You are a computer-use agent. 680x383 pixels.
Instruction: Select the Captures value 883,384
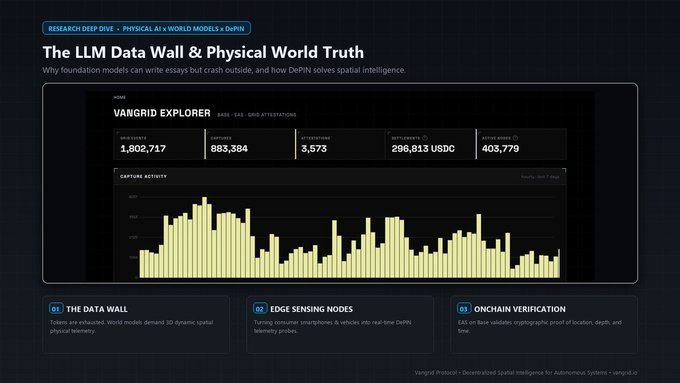point(229,149)
